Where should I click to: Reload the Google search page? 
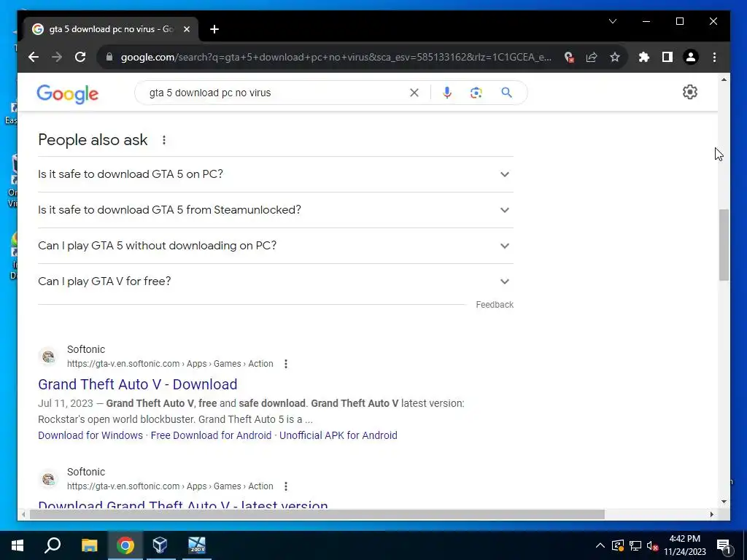click(80, 57)
